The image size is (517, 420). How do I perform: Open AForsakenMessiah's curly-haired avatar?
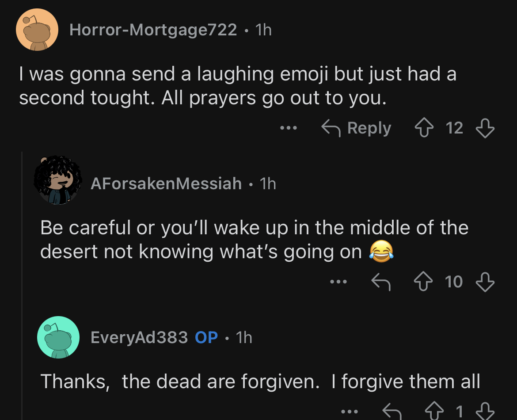[x=58, y=180]
